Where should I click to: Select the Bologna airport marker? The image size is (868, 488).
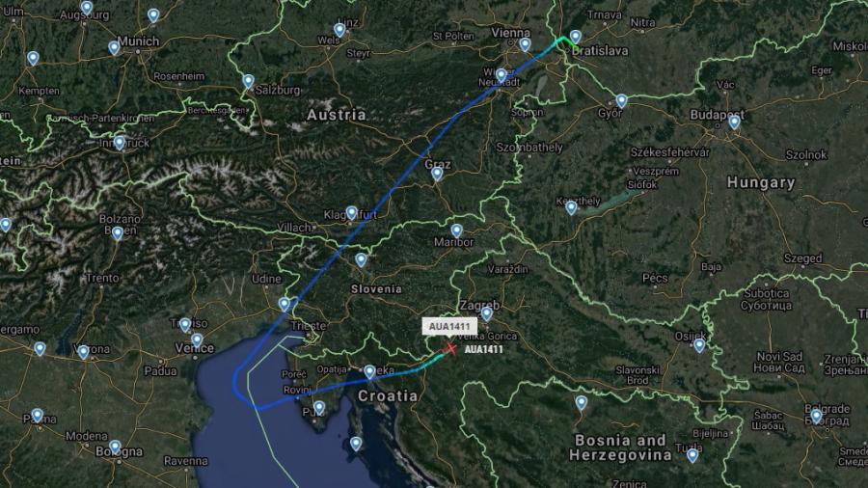point(115,447)
